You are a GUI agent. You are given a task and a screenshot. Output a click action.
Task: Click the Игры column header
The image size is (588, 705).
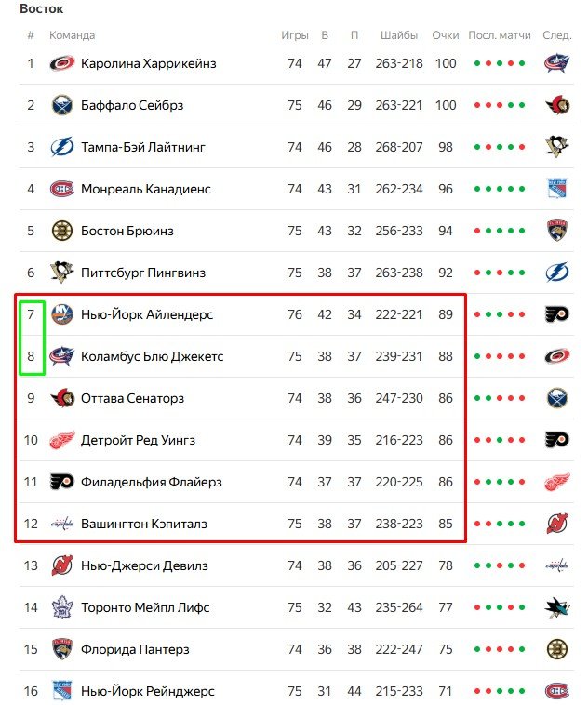(x=294, y=35)
